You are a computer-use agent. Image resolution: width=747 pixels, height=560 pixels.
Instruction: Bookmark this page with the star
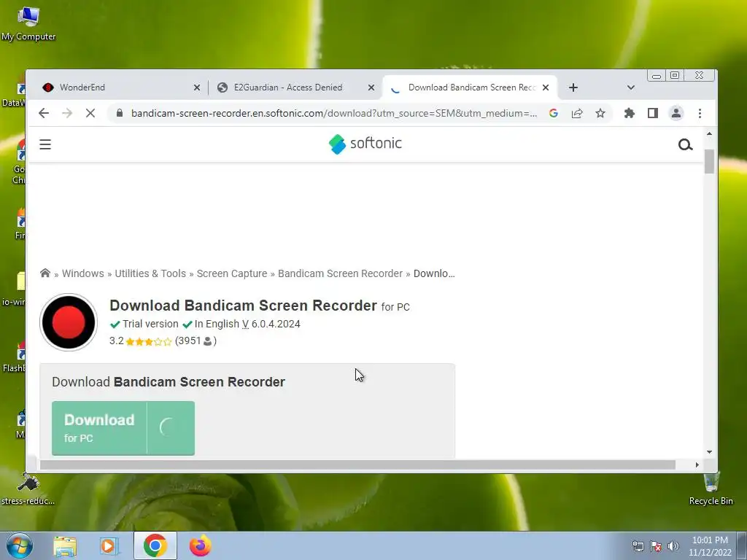pos(600,113)
